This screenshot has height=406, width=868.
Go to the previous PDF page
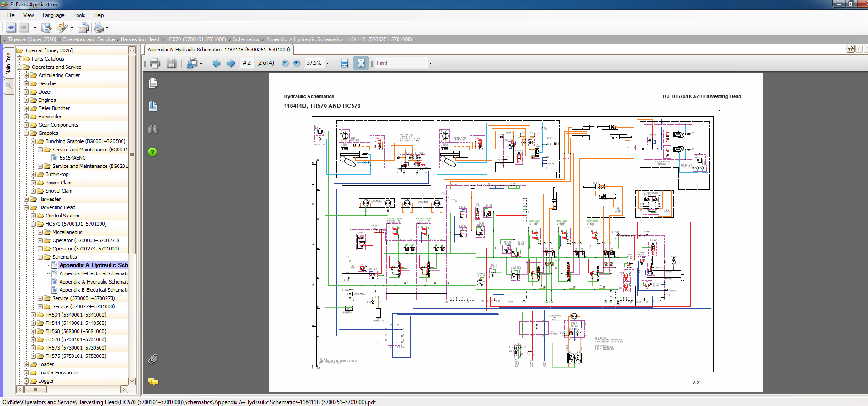[x=217, y=63]
